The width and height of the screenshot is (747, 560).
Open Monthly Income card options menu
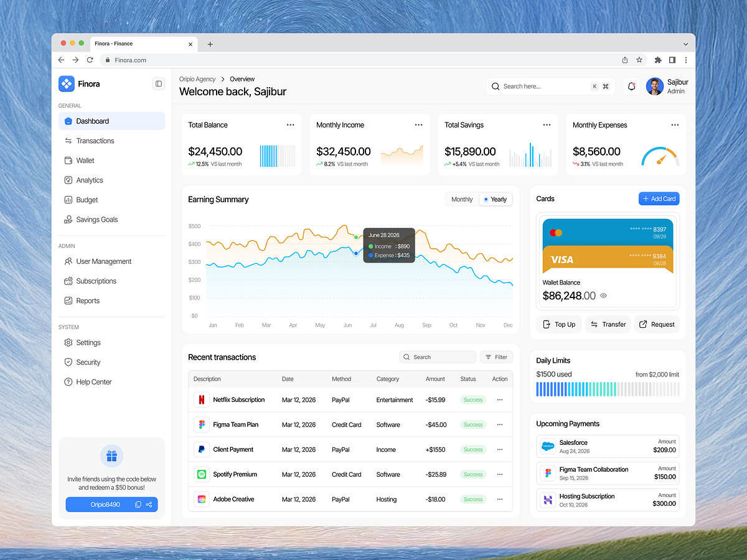click(418, 125)
